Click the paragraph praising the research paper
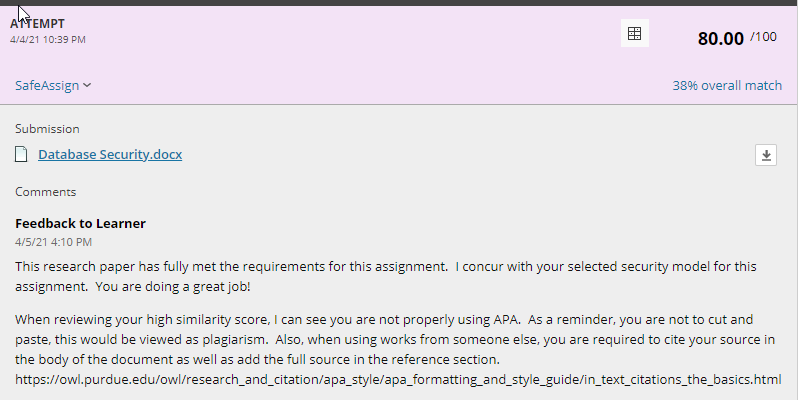The width and height of the screenshot is (798, 400). tap(386, 276)
